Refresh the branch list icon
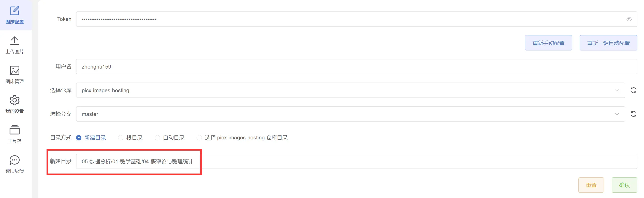The image size is (644, 198). tap(633, 114)
